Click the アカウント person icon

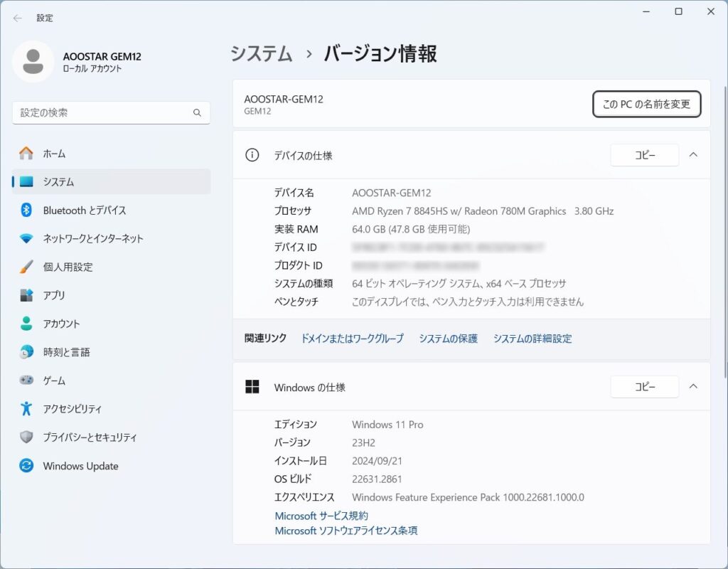[x=26, y=324]
